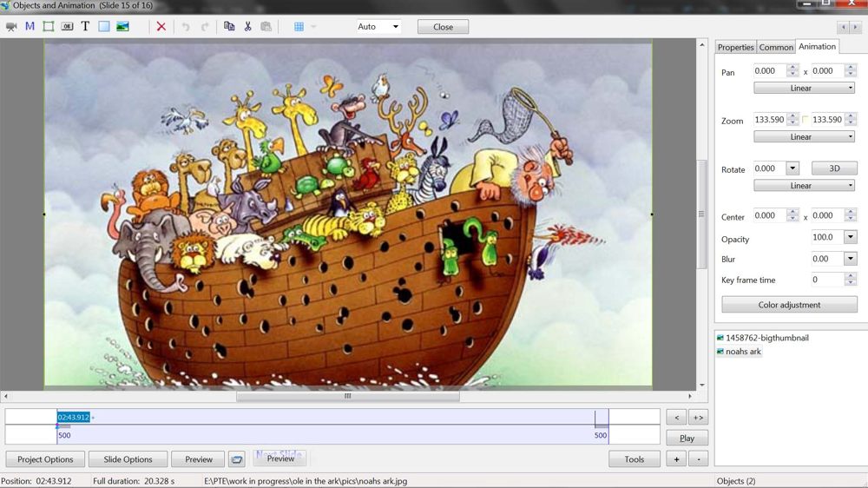Adjust the Pan Y stepper arrows

tap(851, 71)
